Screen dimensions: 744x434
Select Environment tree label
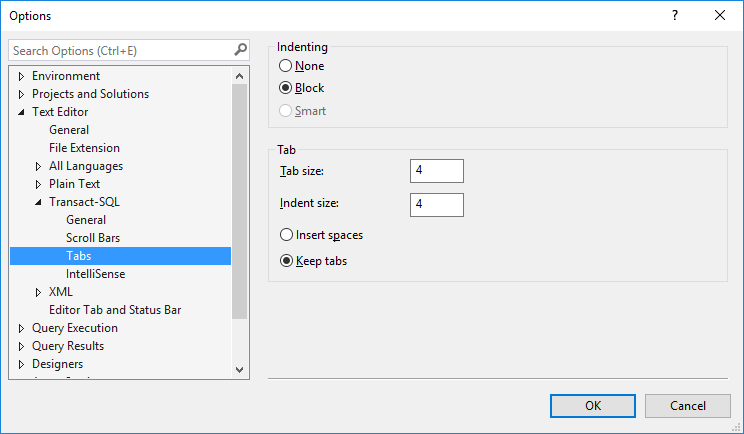pyautogui.click(x=66, y=75)
